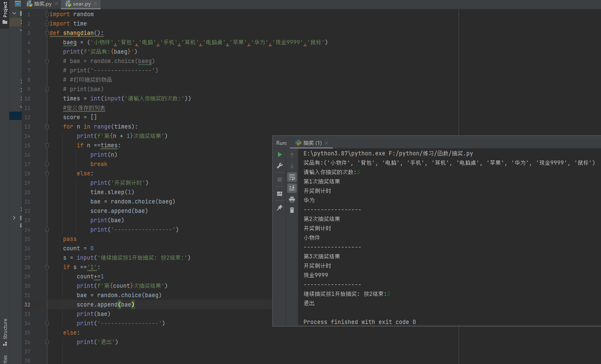This screenshot has height=364, width=601.
Task: Click print('退出') on line 36
Action: [x=97, y=342]
